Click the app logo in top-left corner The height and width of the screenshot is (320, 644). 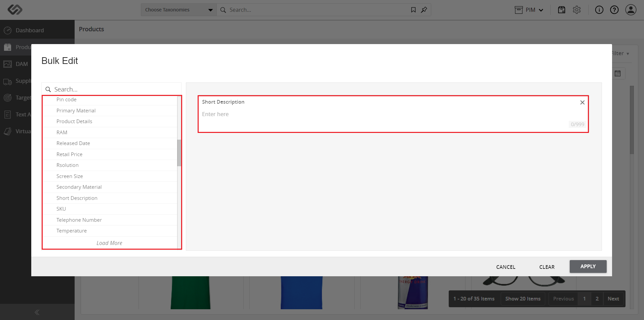15,9
